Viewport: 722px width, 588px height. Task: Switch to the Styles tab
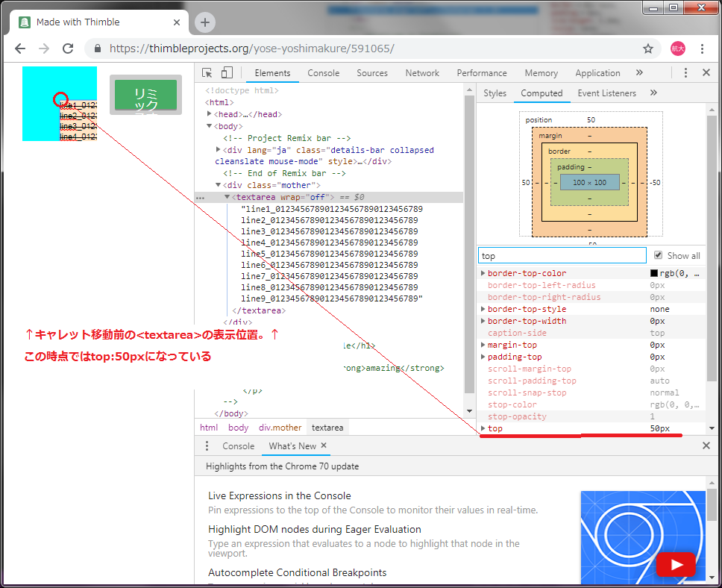point(495,93)
